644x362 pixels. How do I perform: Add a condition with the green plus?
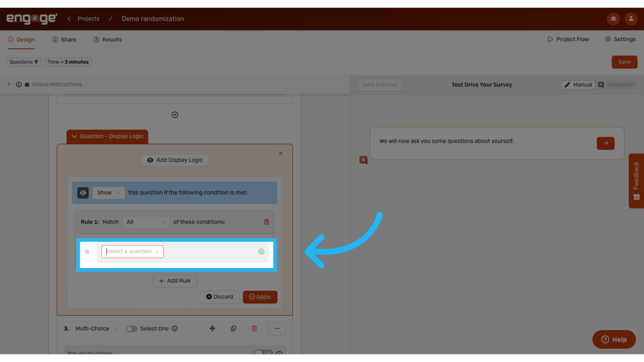click(262, 252)
